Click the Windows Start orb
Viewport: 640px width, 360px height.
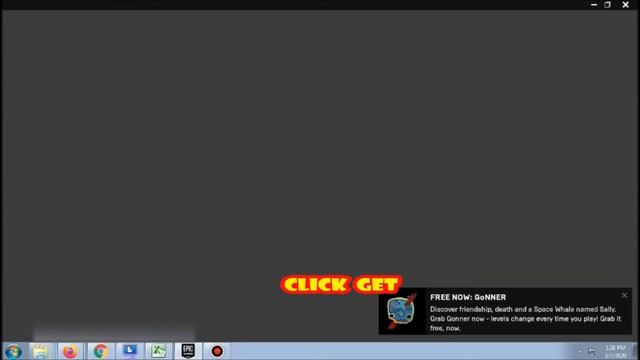coord(13,351)
